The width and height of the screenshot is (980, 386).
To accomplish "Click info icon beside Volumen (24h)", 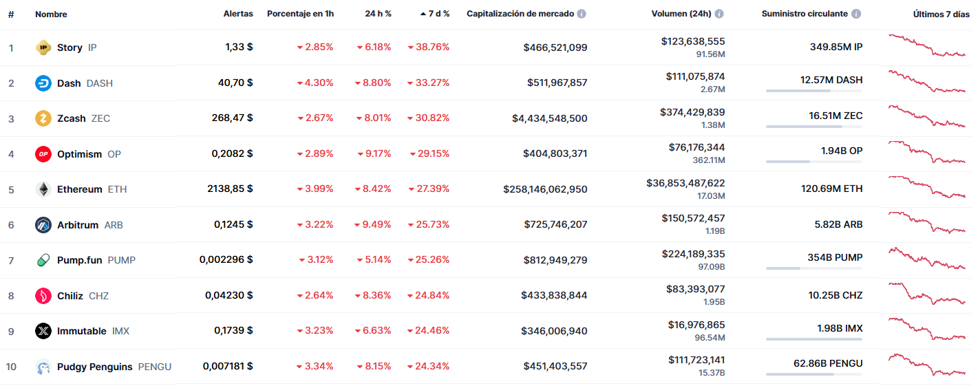I will coord(719,14).
